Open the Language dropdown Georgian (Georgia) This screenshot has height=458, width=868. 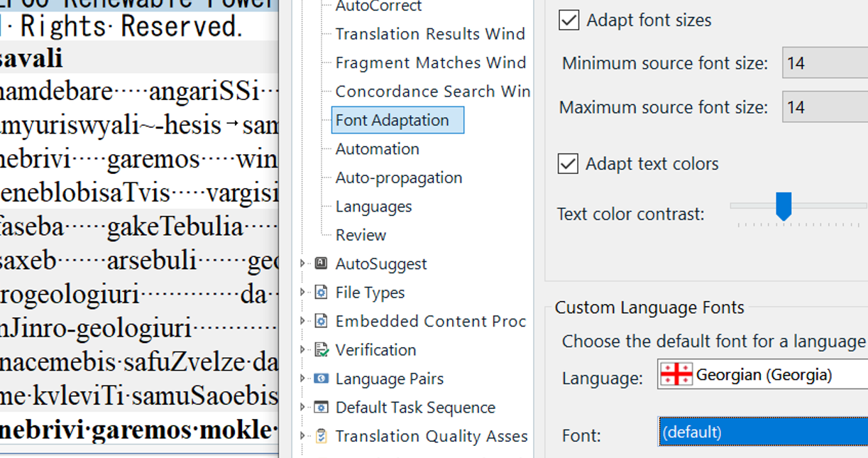tap(762, 374)
